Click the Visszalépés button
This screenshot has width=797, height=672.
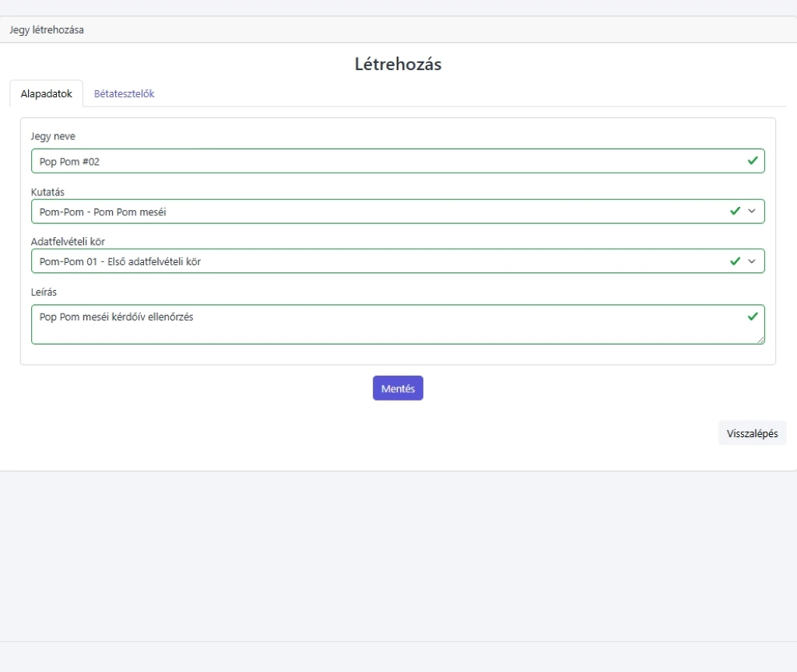752,433
